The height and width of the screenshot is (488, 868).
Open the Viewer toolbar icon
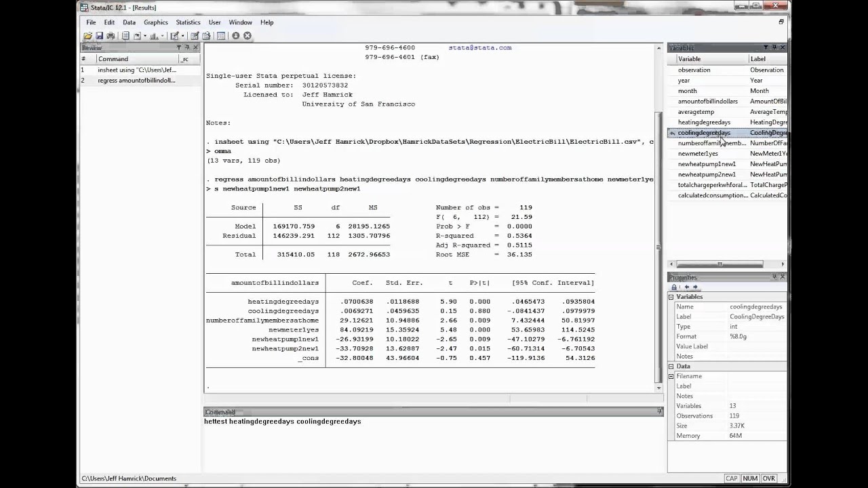pos(137,36)
